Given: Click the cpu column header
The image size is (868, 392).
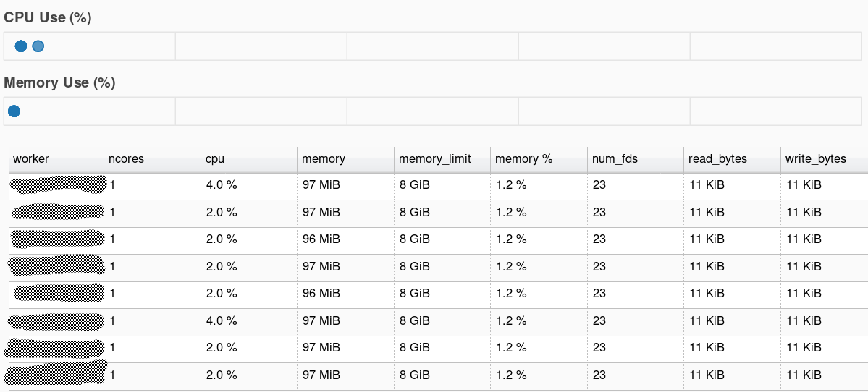Looking at the screenshot, I should [x=215, y=159].
